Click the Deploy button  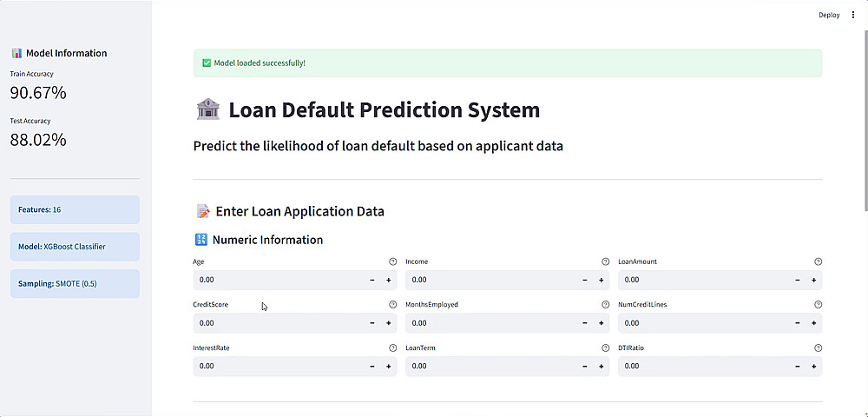click(x=829, y=15)
